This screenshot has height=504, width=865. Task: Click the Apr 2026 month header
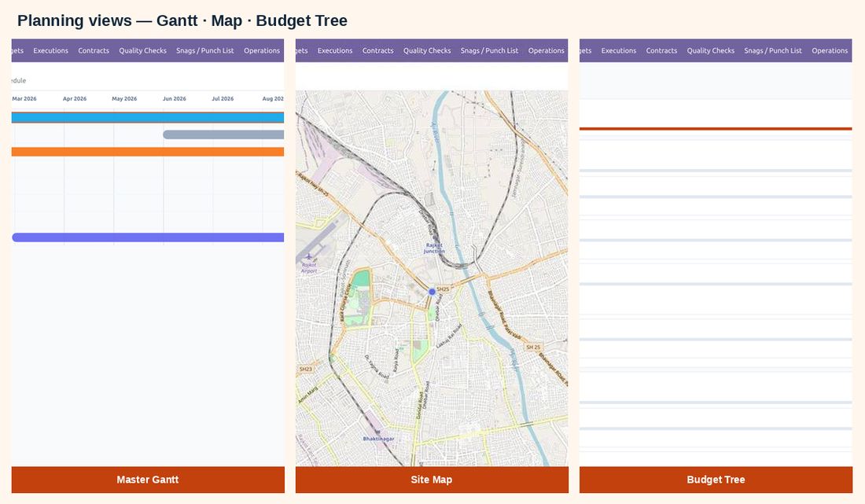tap(75, 99)
